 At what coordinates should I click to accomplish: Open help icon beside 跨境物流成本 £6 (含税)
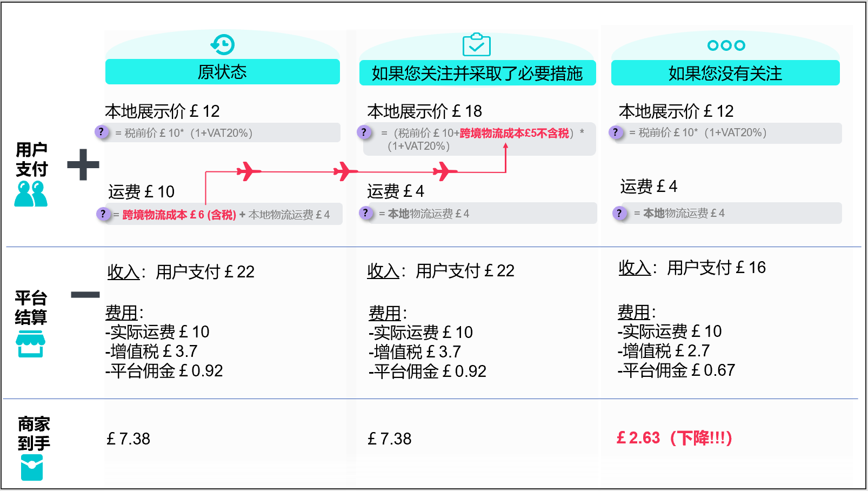tap(102, 214)
